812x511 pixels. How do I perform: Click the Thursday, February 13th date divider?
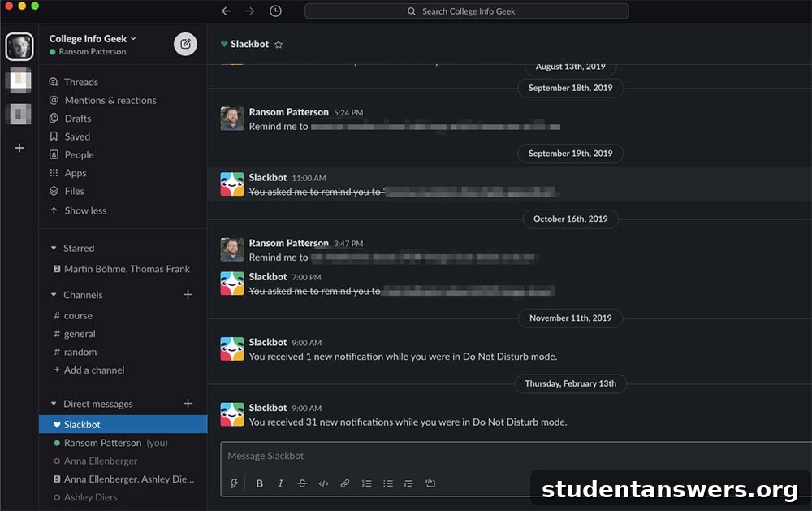click(570, 383)
